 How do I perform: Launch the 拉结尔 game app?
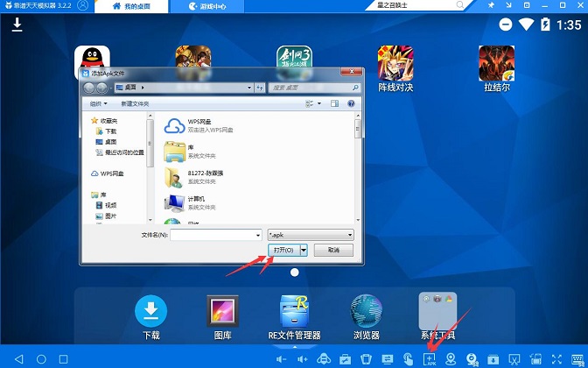click(497, 68)
